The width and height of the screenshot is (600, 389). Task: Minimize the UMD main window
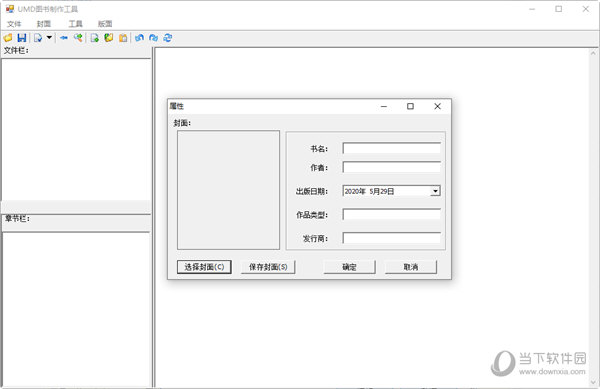coord(532,9)
